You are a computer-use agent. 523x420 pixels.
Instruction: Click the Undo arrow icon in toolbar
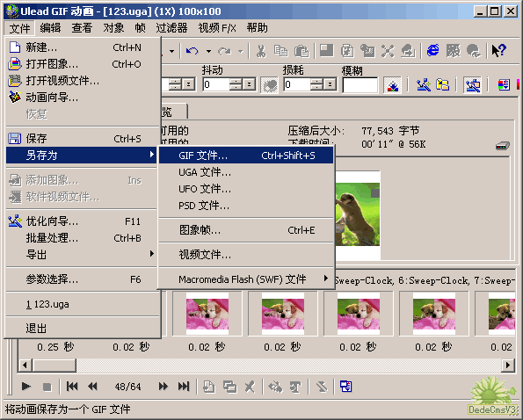[x=192, y=51]
